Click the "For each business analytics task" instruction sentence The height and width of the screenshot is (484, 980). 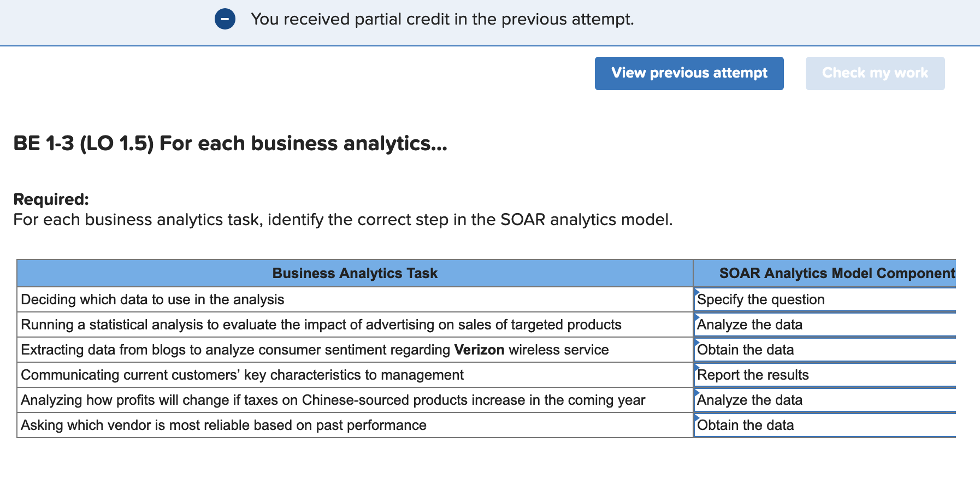pos(343,220)
